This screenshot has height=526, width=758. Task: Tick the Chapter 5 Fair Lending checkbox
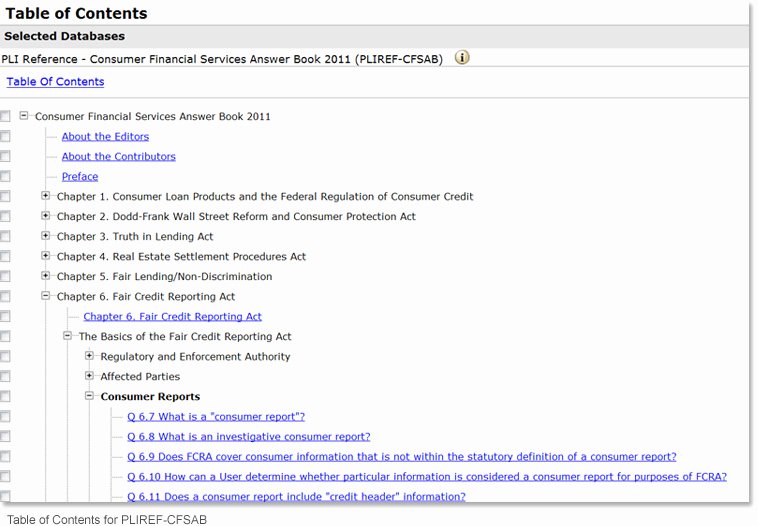coord(5,276)
